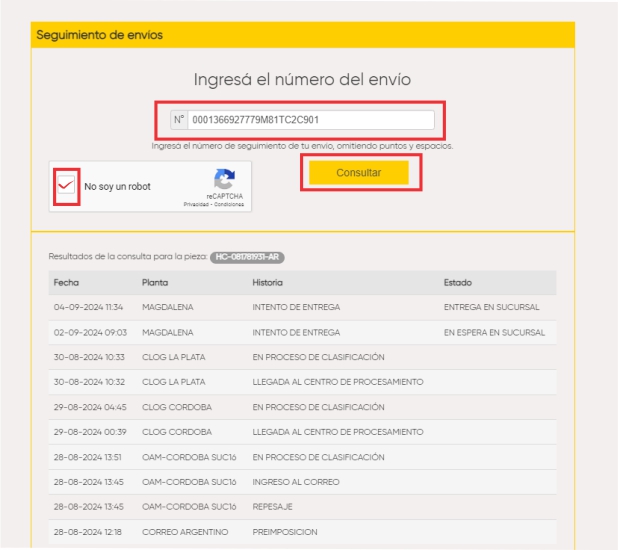Click the Estado column header
The image size is (618, 550).
pos(457,283)
